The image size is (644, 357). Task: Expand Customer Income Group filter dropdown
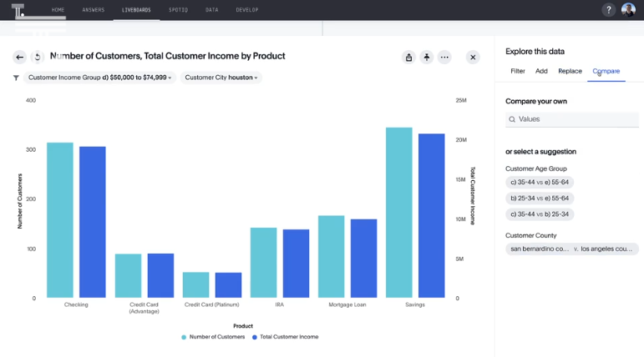click(100, 78)
